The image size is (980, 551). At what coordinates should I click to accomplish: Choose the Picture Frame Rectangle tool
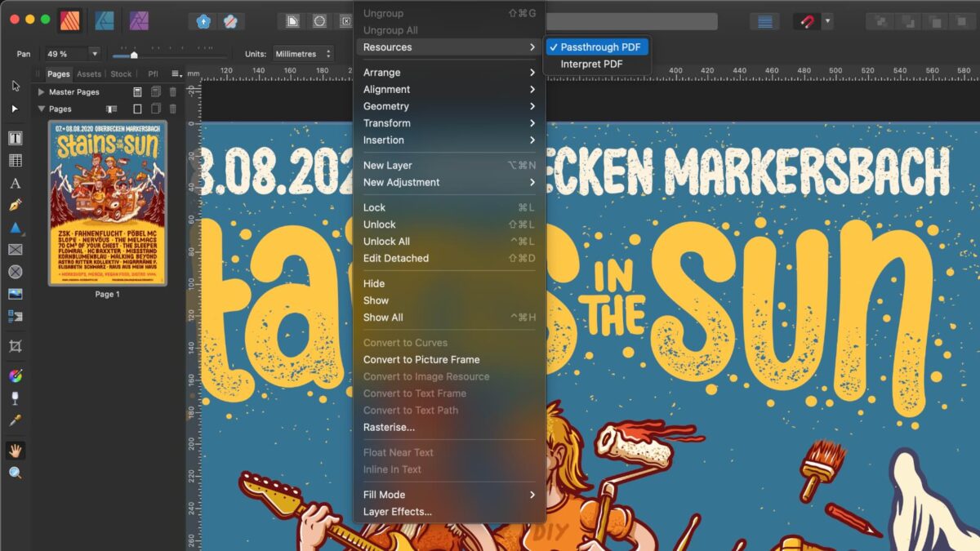[x=16, y=250]
